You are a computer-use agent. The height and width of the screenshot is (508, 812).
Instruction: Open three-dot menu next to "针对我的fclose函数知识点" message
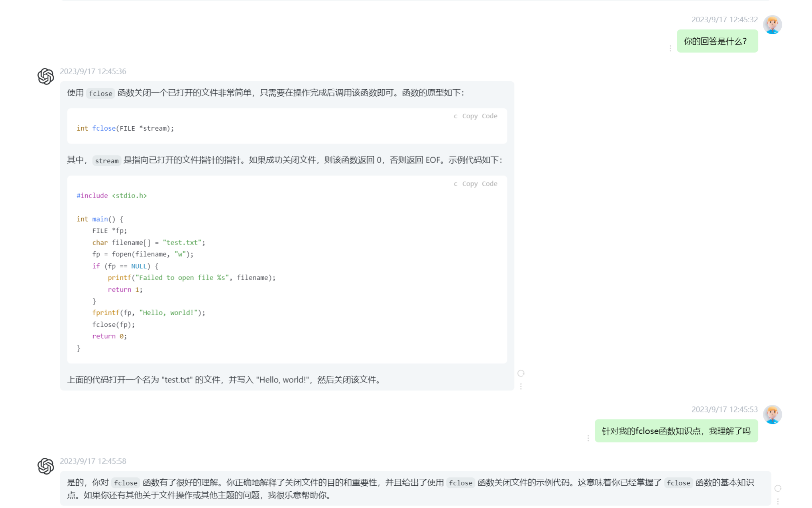point(588,438)
